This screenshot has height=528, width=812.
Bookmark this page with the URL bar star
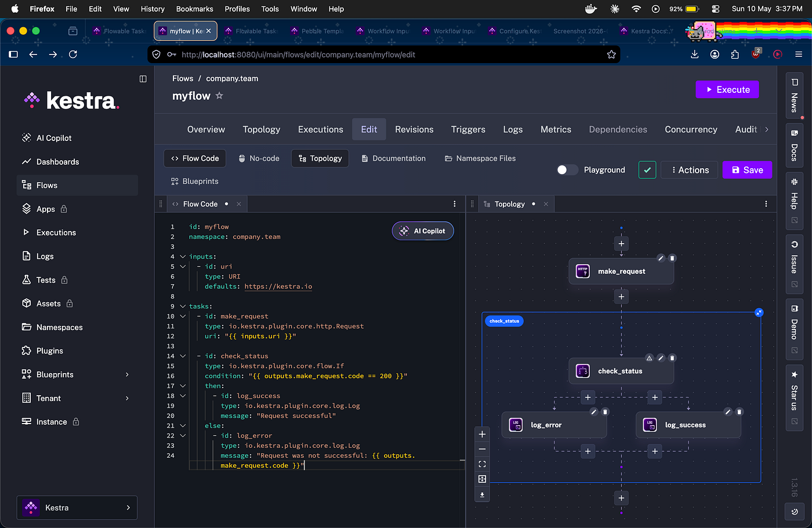point(611,55)
